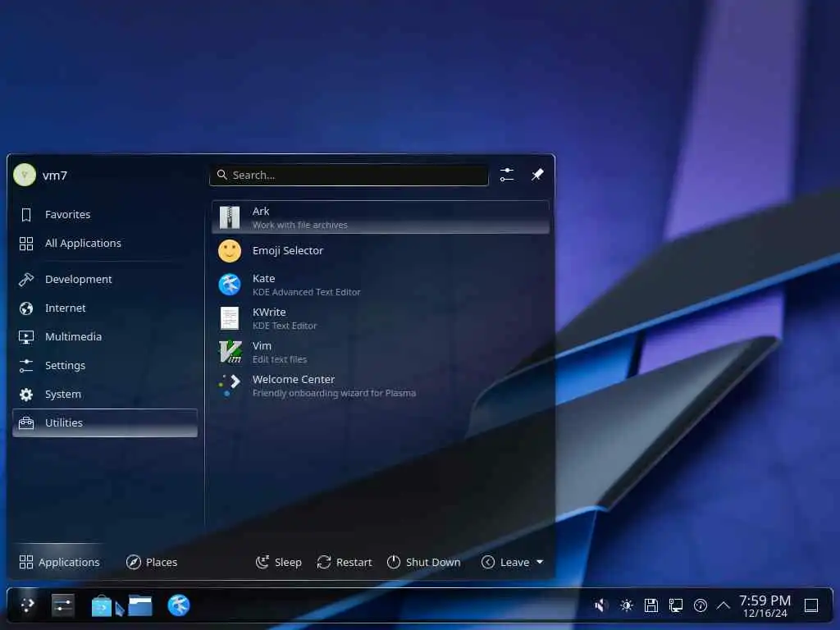Click the 'KDE Text Editor' description
Image resolution: width=840 pixels, height=630 pixels.
pyautogui.click(x=285, y=326)
